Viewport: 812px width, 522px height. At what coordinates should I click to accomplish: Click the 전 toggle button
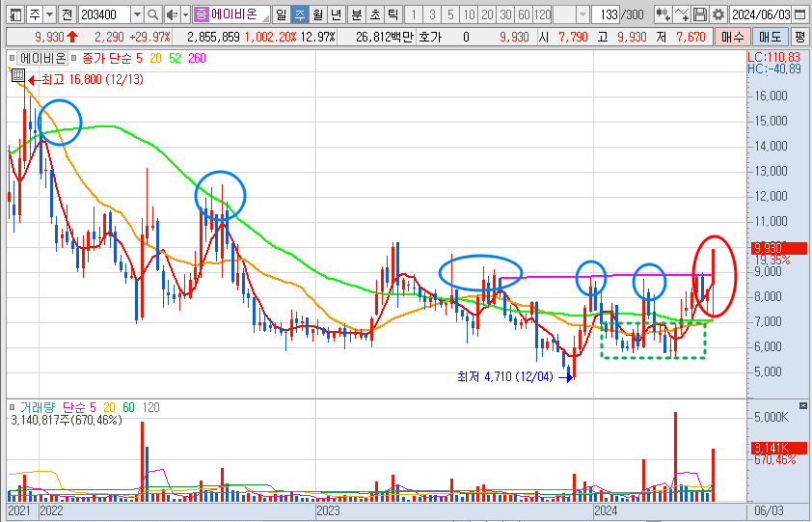click(67, 14)
